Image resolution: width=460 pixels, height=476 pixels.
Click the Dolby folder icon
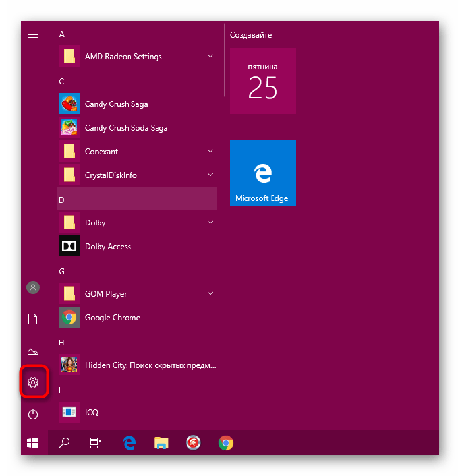(x=69, y=222)
